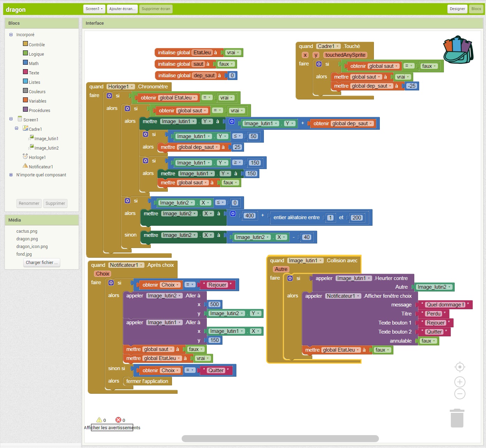Click Afficher les avertissements link
This screenshot has height=448, width=486.
tap(112, 427)
